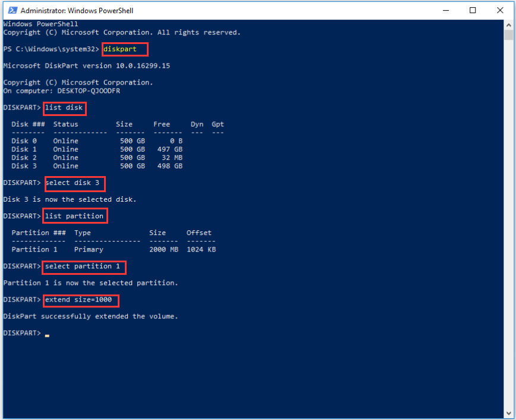Click the 'Disk 3' table row label
This screenshot has width=516, height=420.
click(24, 166)
